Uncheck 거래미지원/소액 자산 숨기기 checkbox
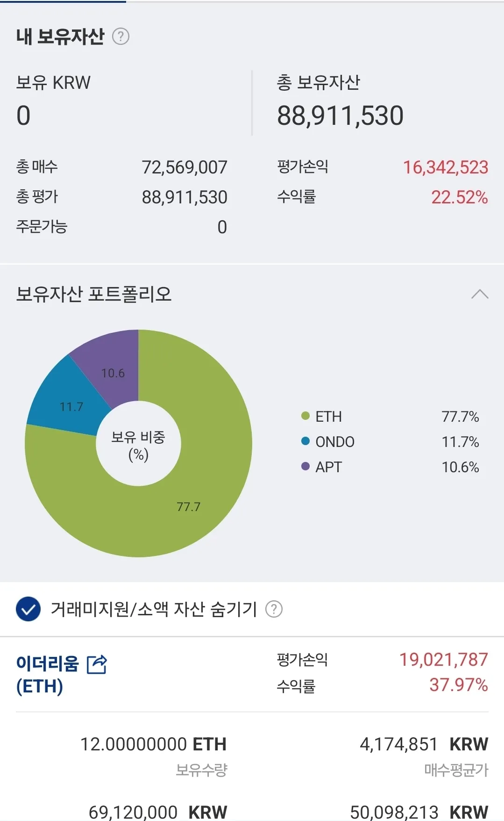The width and height of the screenshot is (504, 821). pos(28,609)
